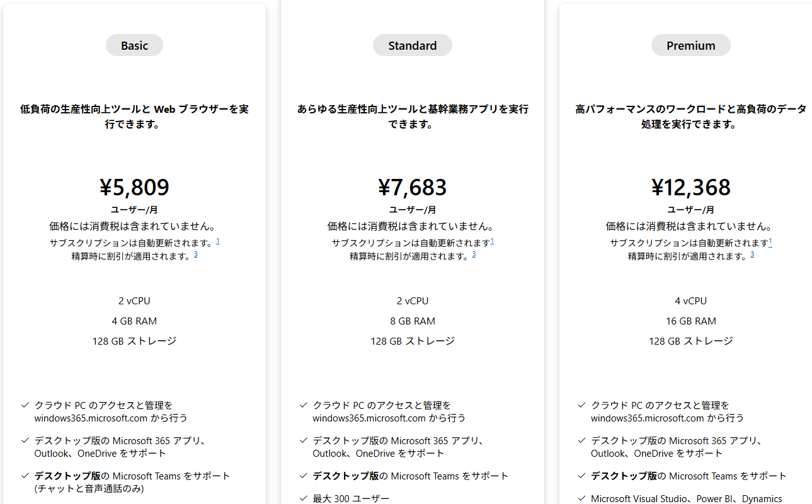Select the Premium plan badge

coord(691,45)
